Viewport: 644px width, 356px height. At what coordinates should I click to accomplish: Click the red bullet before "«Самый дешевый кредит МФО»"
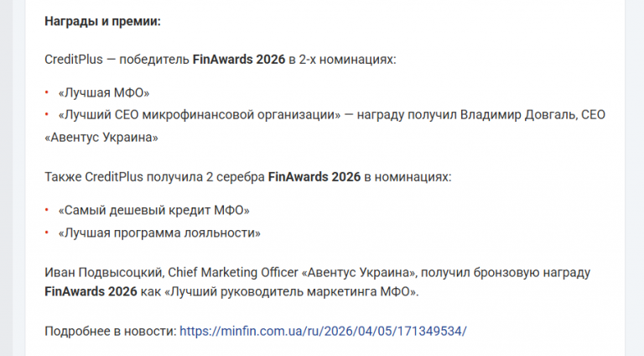click(x=47, y=210)
